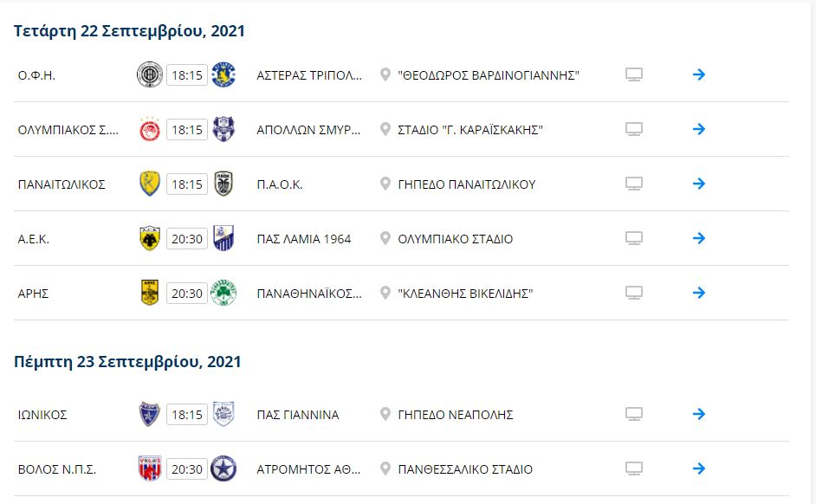
Task: Open the ΠΑΝΑΙΤΩΛΙΚΟΣ team name link
Action: [x=62, y=184]
